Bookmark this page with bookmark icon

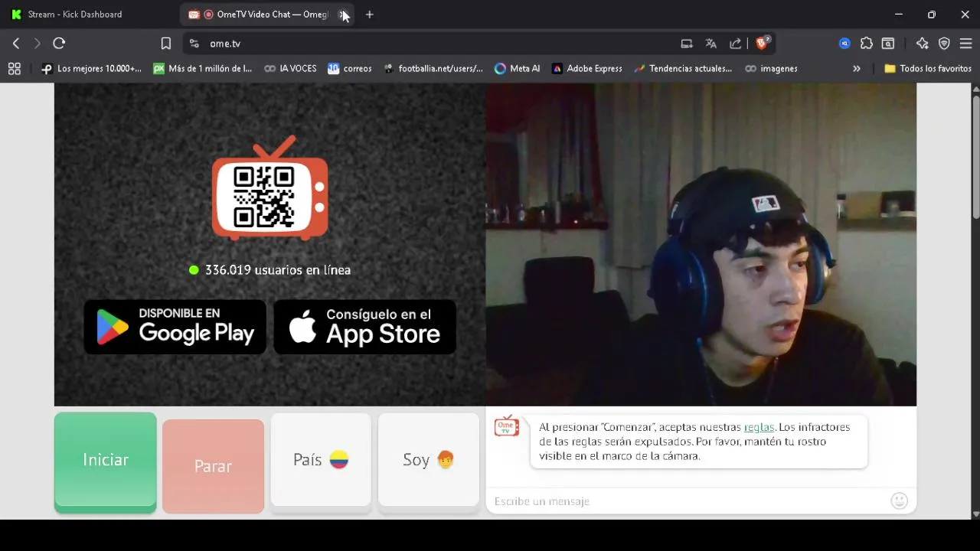tap(166, 44)
